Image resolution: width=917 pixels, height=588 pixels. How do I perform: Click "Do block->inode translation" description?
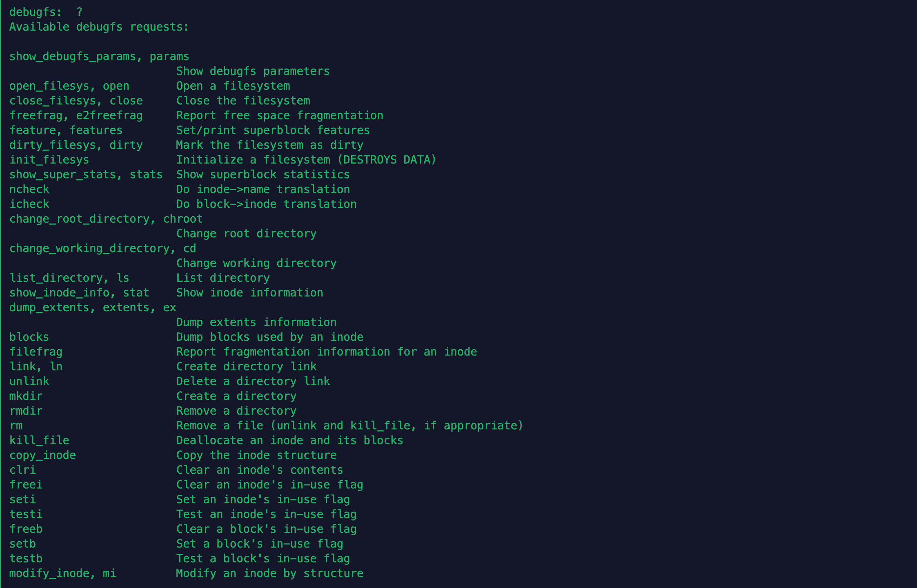point(266,204)
